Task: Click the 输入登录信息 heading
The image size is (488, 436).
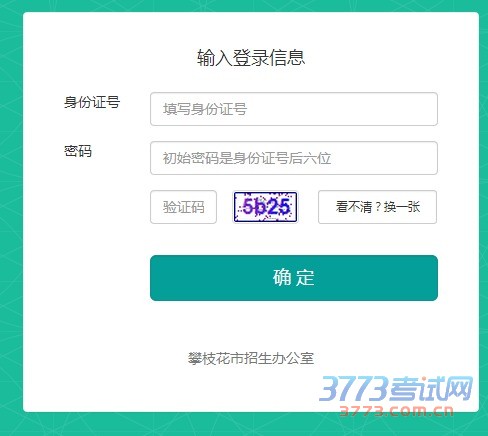Action: (251, 57)
